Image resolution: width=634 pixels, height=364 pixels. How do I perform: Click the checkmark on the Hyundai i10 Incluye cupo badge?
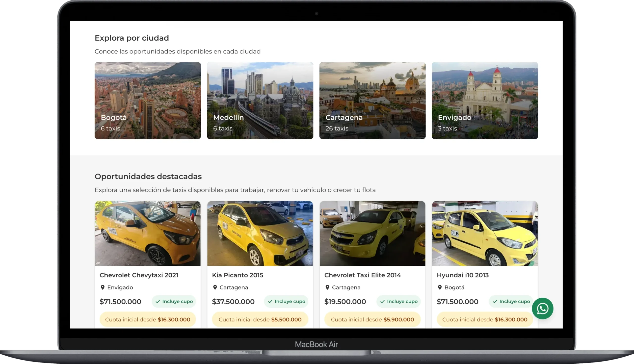tap(495, 302)
